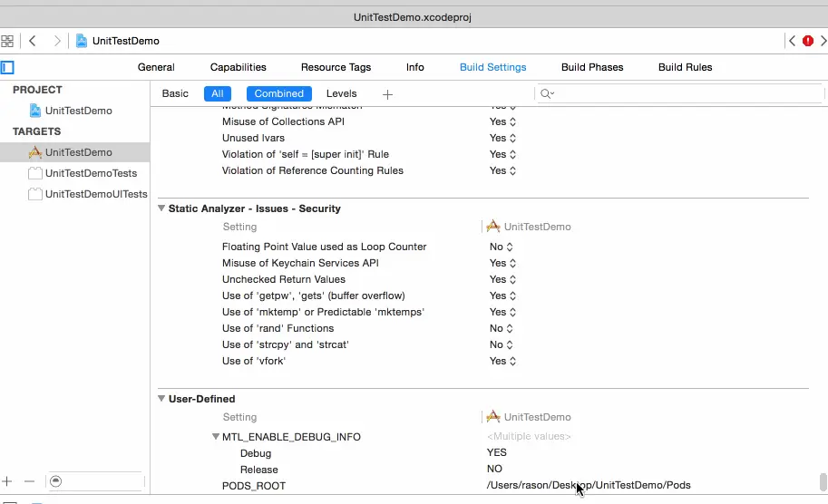The image size is (828, 504).
Task: Change the Unused Ivars value
Action: 502,138
